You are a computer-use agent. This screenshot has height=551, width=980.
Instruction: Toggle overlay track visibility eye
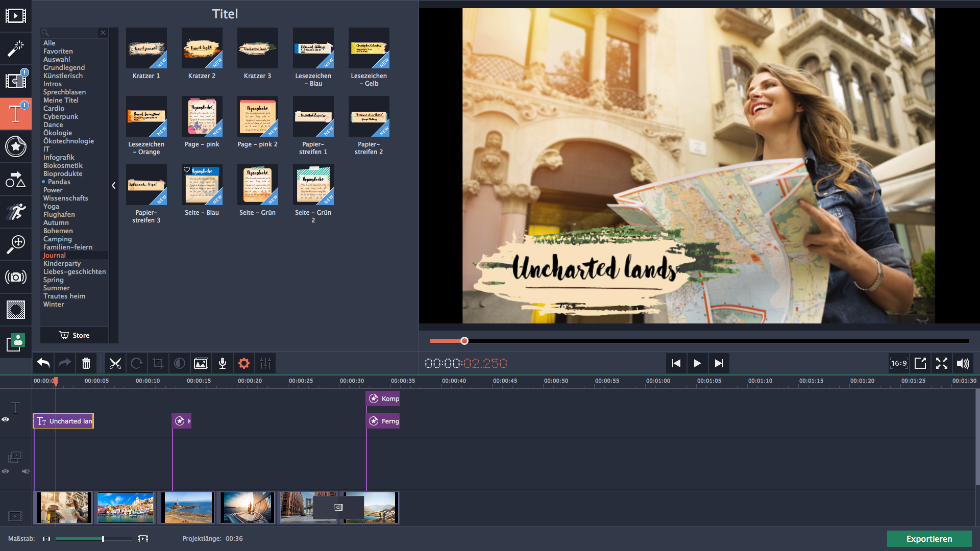click(x=6, y=471)
